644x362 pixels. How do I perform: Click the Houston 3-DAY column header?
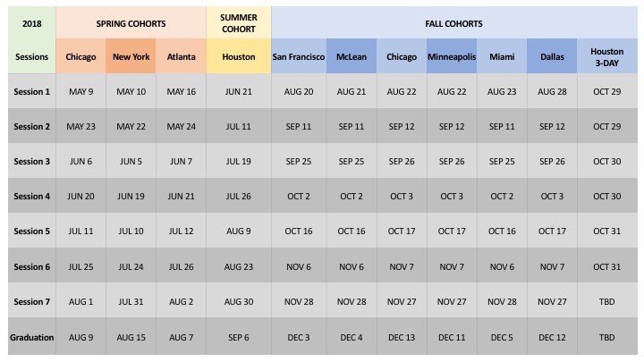click(606, 57)
